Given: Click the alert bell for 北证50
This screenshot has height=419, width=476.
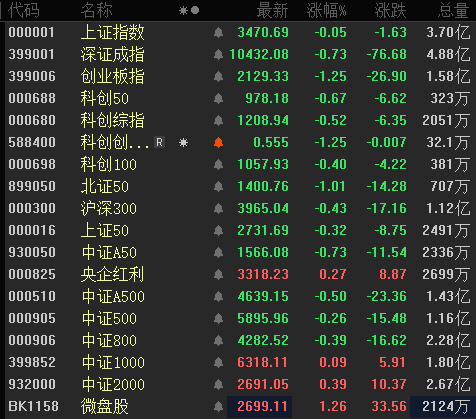Looking at the screenshot, I should coord(218,187).
